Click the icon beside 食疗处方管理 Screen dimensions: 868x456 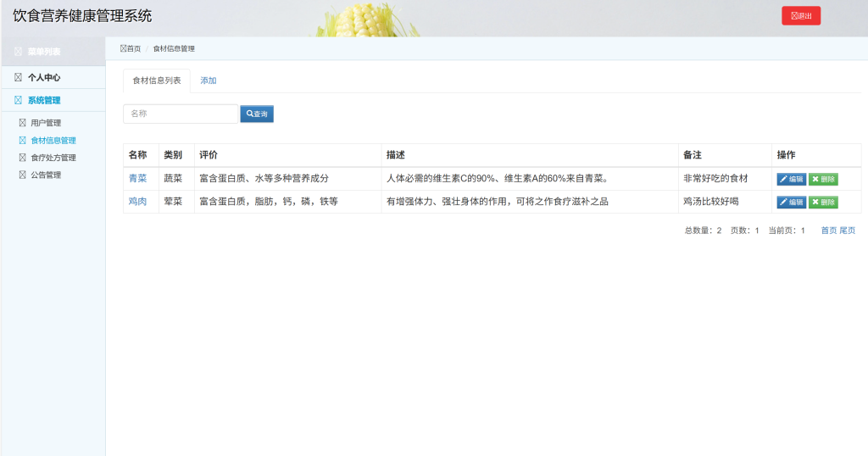click(x=23, y=158)
